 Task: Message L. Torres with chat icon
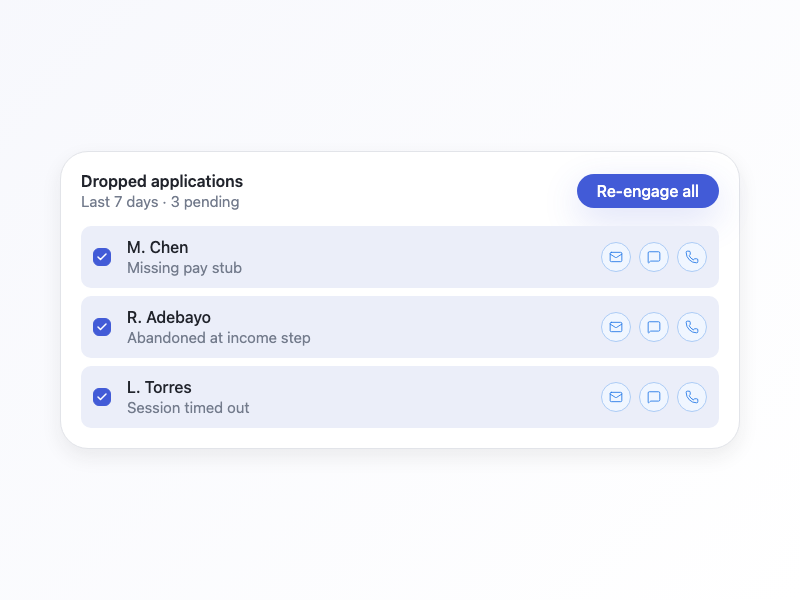654,397
